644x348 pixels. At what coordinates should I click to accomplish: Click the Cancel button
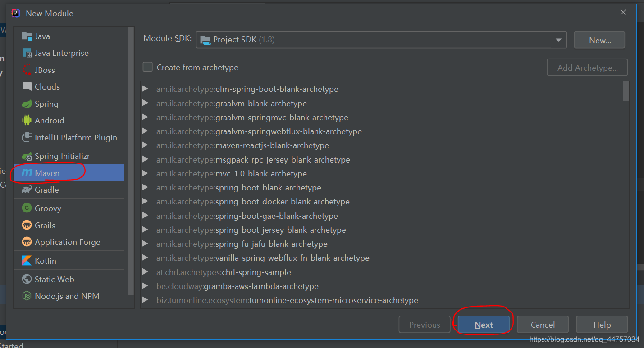[543, 325]
